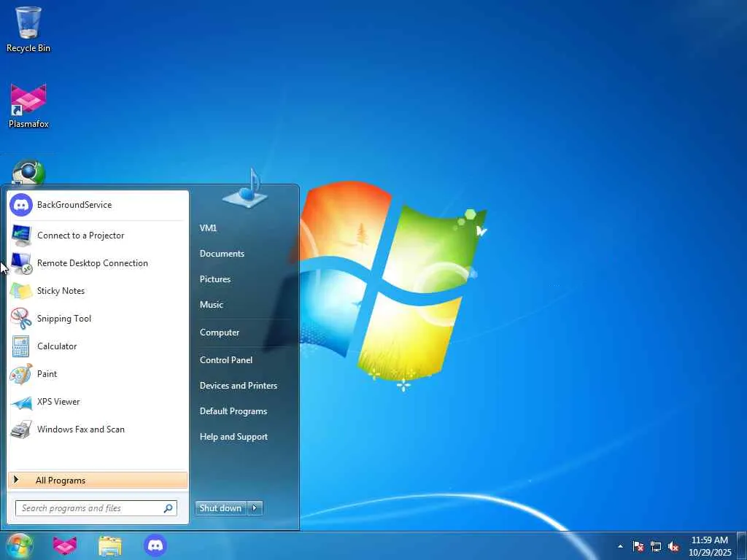The width and height of the screenshot is (747, 560).
Task: Click the Remote Desktop Connection icon
Action: tap(21, 262)
